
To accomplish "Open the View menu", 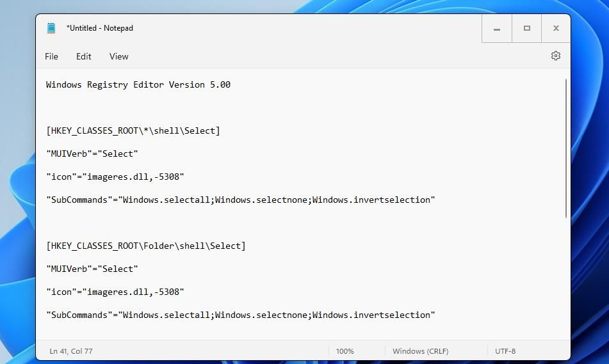I will (119, 57).
